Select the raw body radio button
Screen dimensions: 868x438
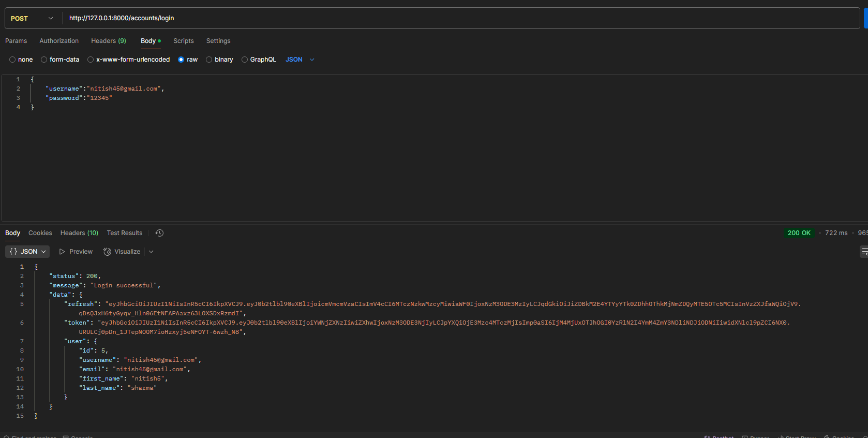181,60
